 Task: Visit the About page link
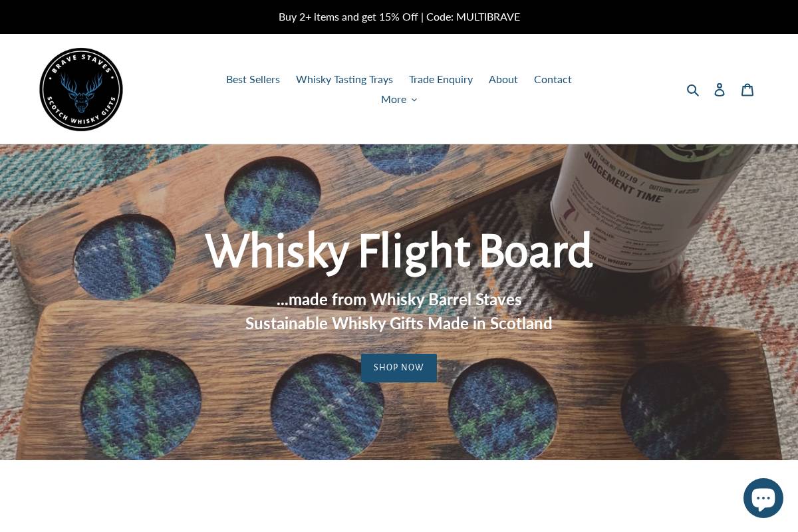tap(503, 79)
